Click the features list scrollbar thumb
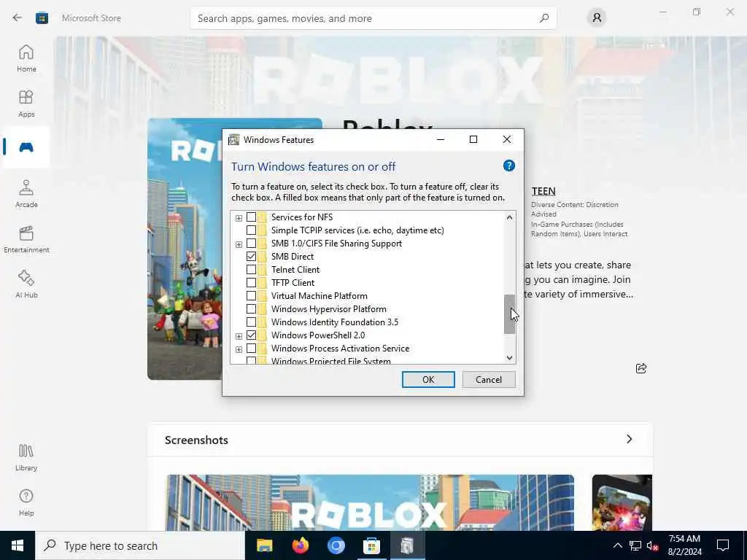Screen dimensions: 747x560 point(509,314)
